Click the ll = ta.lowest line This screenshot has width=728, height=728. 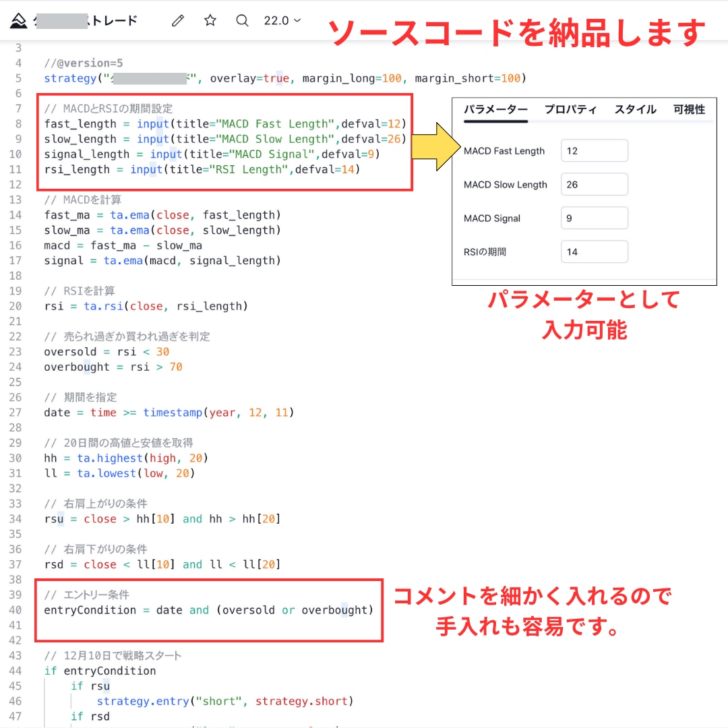(x=119, y=474)
